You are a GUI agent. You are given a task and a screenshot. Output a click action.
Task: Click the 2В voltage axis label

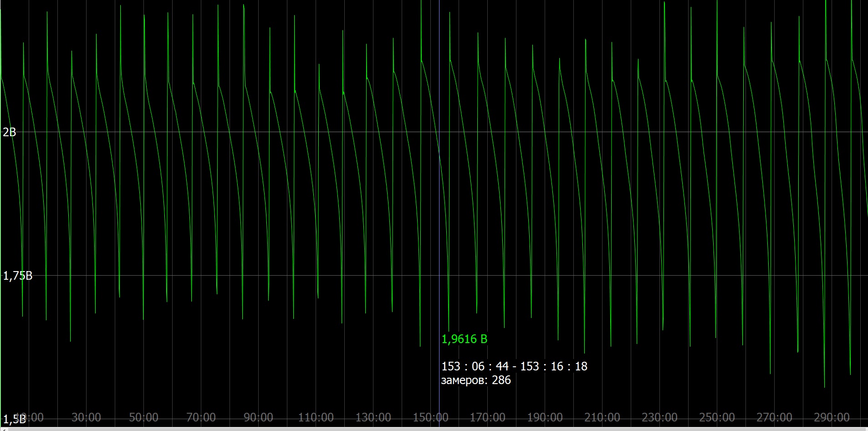(10, 132)
